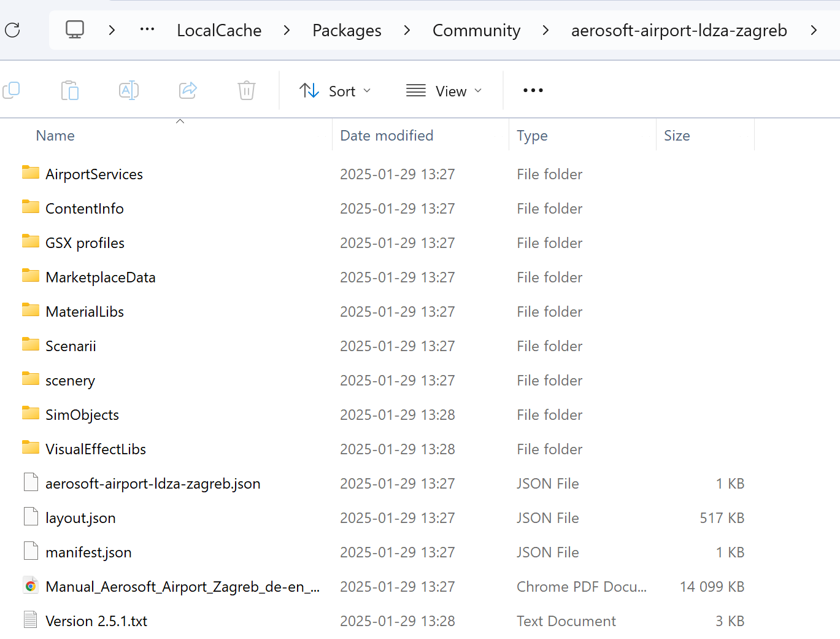
Task: Click the Copy toolbar icon
Action: (x=11, y=90)
